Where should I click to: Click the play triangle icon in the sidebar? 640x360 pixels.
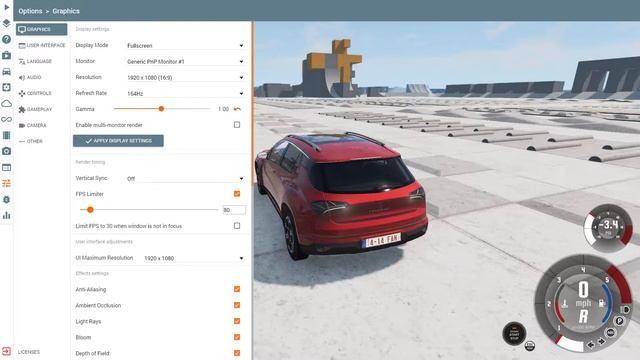click(7, 7)
